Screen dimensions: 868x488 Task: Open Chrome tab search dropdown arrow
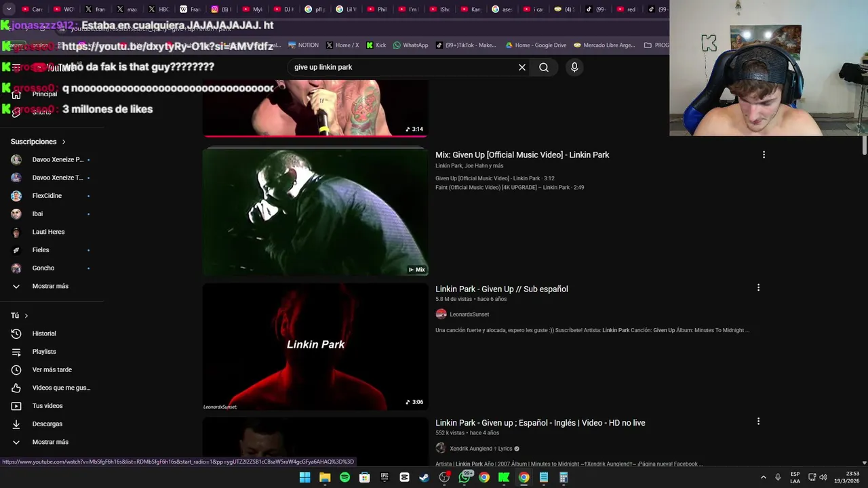coord(9,9)
